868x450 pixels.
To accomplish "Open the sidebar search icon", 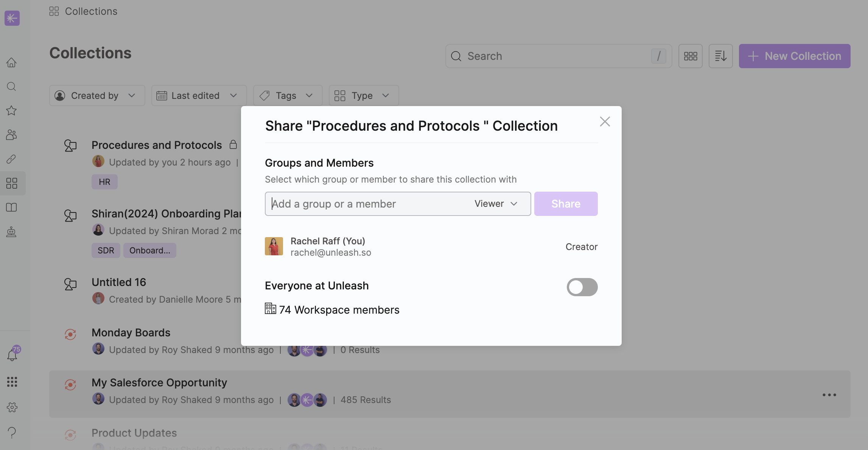I will pos(12,86).
